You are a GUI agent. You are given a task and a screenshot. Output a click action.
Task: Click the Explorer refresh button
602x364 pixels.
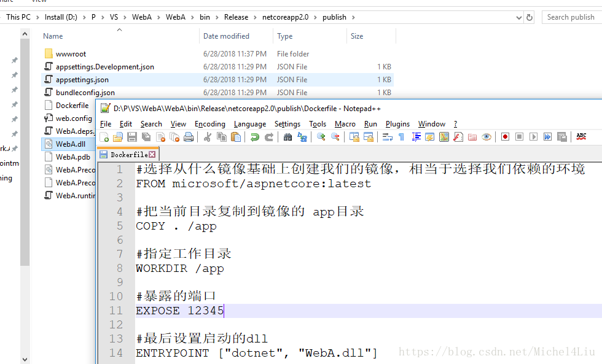tap(530, 17)
